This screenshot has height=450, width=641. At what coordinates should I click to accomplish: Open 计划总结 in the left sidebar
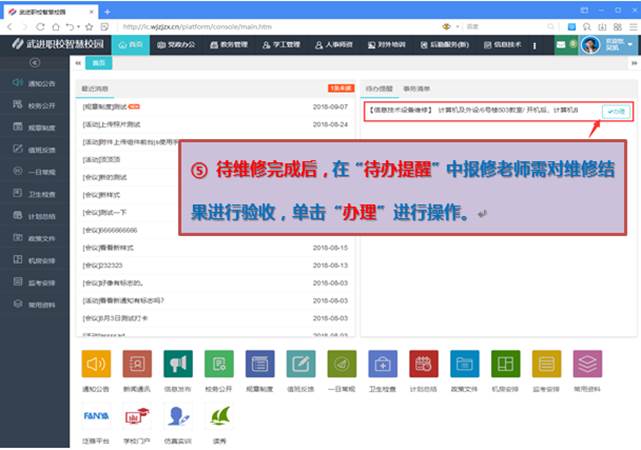(34, 216)
